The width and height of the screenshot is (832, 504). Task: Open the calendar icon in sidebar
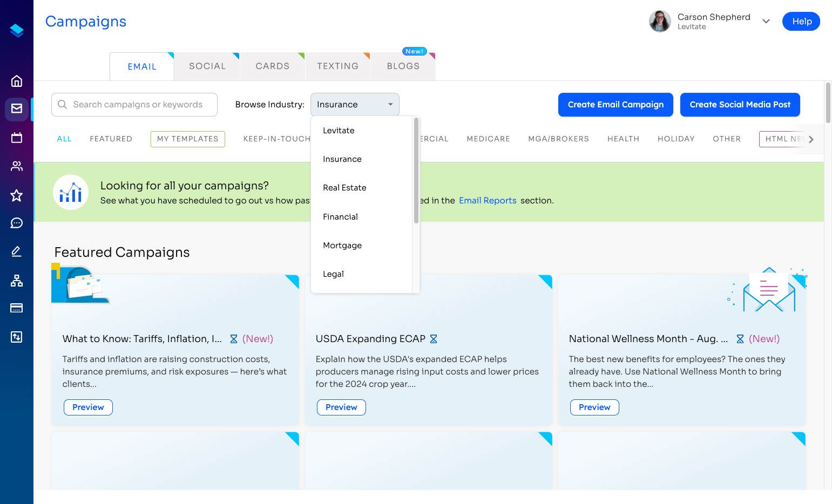(x=17, y=138)
